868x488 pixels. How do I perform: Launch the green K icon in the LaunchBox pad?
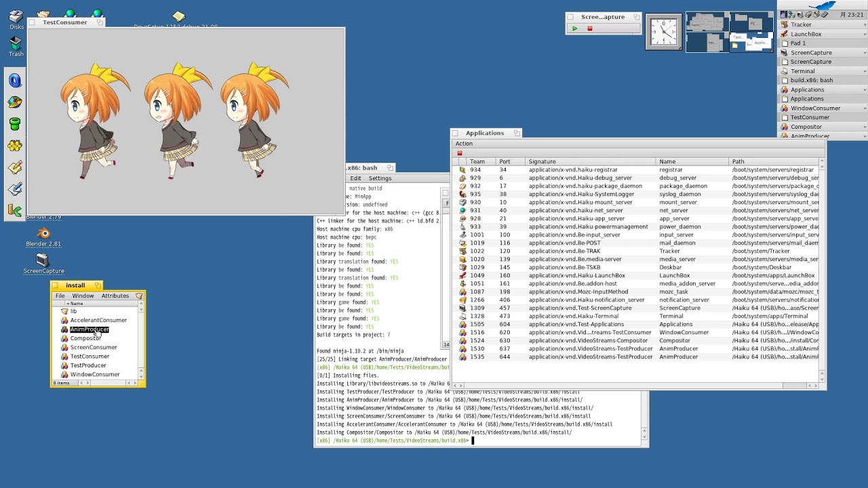(x=15, y=211)
